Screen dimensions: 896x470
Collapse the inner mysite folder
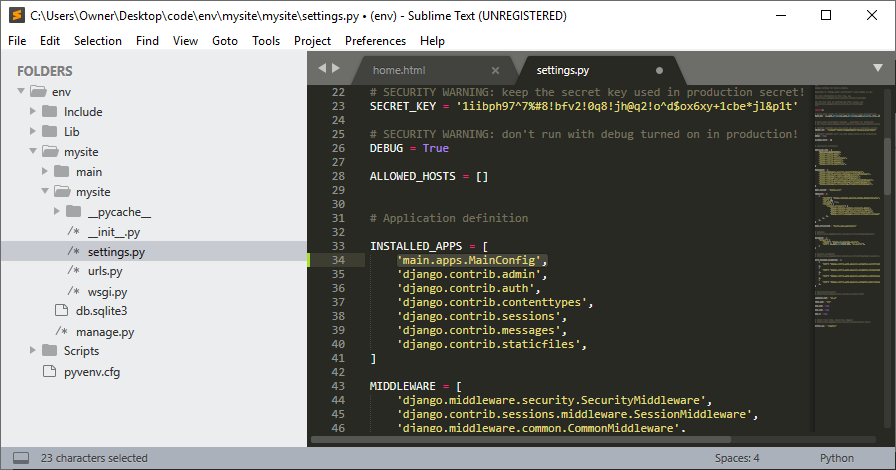[x=45, y=191]
